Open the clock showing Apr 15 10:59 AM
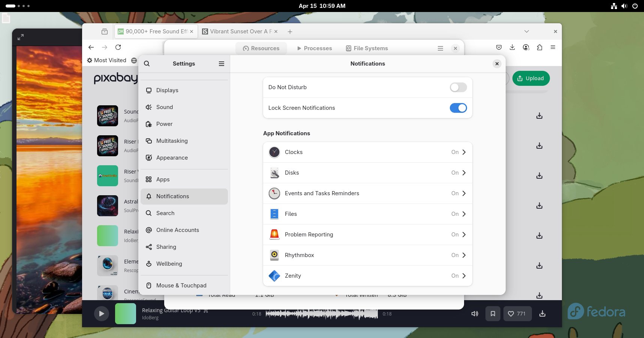Image resolution: width=644 pixels, height=338 pixels. coord(322,6)
